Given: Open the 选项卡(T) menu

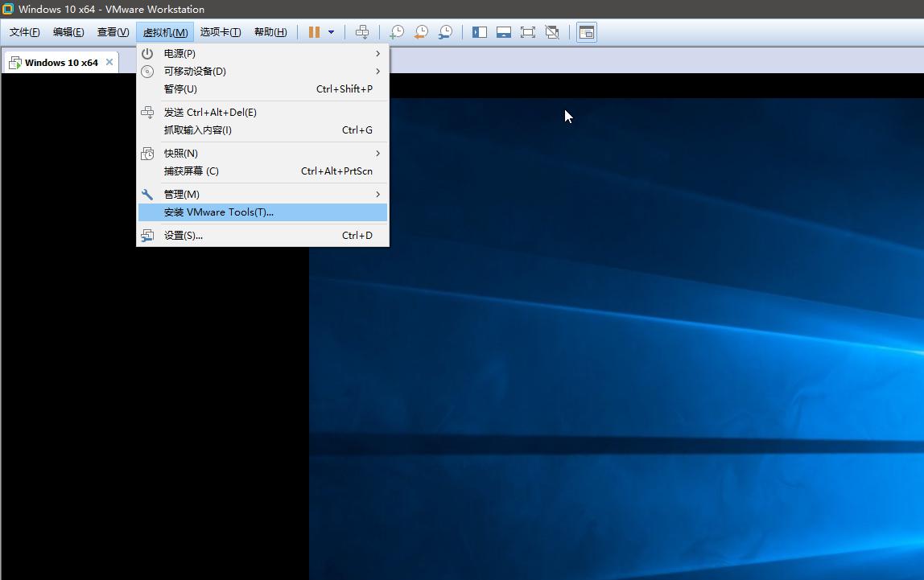Looking at the screenshot, I should pyautogui.click(x=221, y=32).
